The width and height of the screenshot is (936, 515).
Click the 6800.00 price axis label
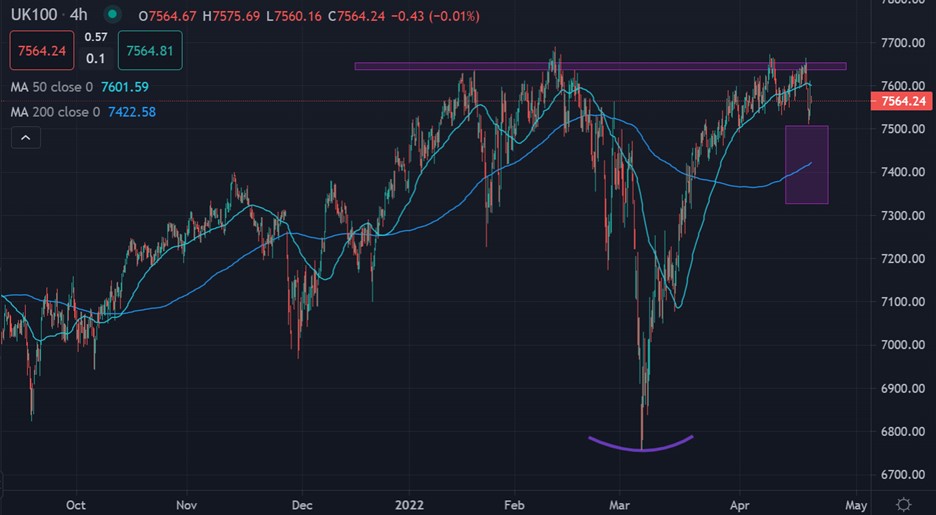coord(903,431)
